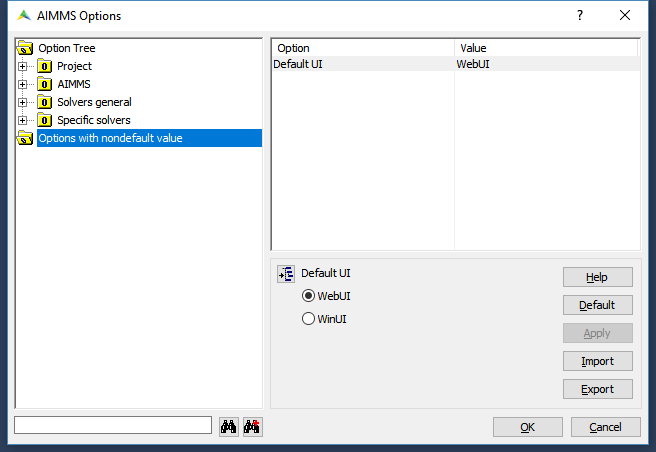656x452 pixels.
Task: Click the Import button
Action: pyautogui.click(x=597, y=361)
